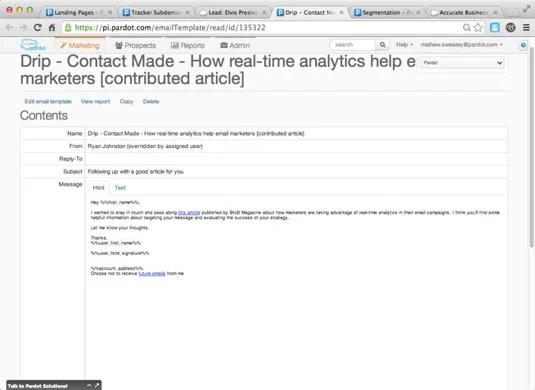This screenshot has width=535, height=390.
Task: Click the round dark extension icon
Action: 510,28
